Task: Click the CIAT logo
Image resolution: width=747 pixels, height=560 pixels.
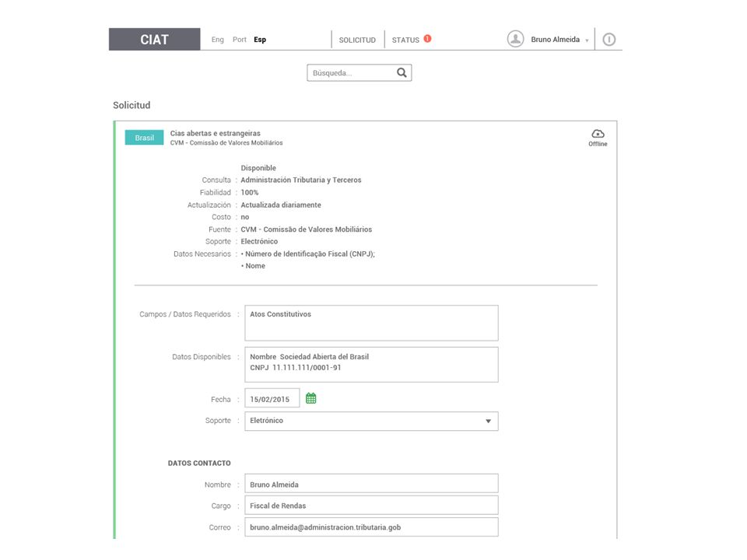Action: point(154,39)
